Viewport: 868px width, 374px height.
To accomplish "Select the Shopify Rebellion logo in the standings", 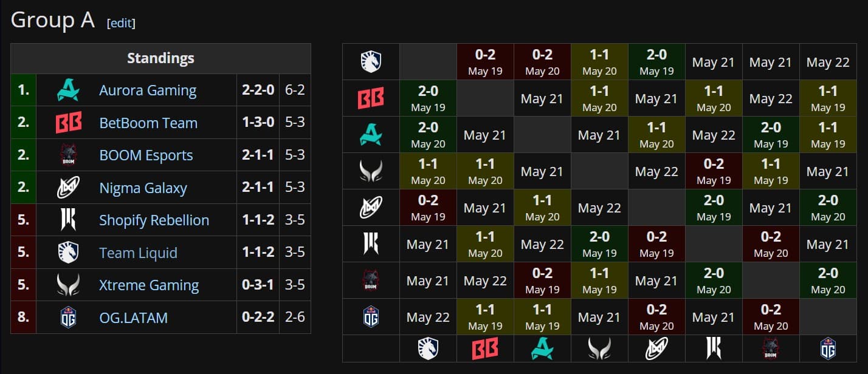I will (x=70, y=219).
